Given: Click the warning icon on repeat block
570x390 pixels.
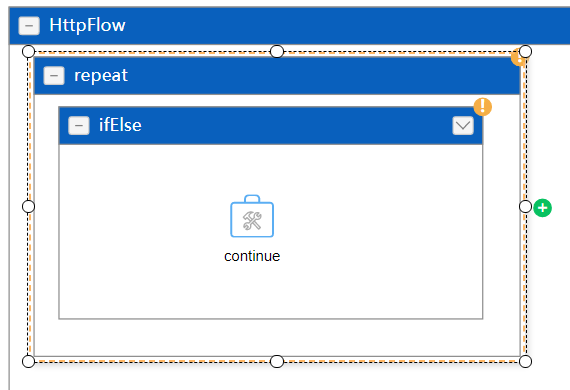Looking at the screenshot, I should coord(518,58).
